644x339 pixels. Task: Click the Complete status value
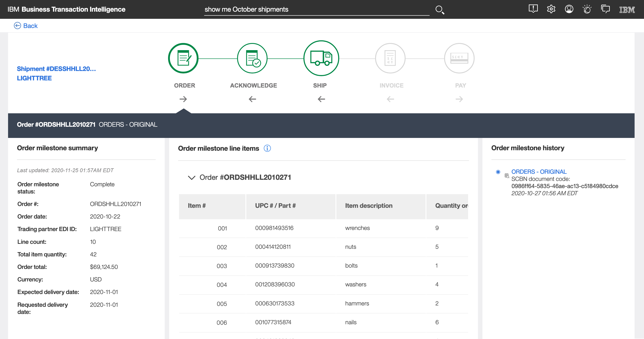point(102,184)
